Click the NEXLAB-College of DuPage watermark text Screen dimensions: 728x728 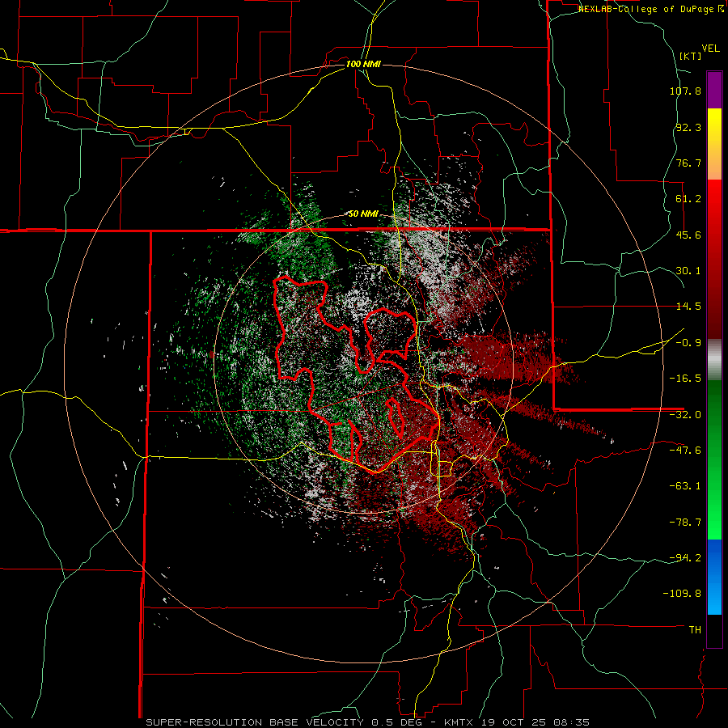(651, 9)
